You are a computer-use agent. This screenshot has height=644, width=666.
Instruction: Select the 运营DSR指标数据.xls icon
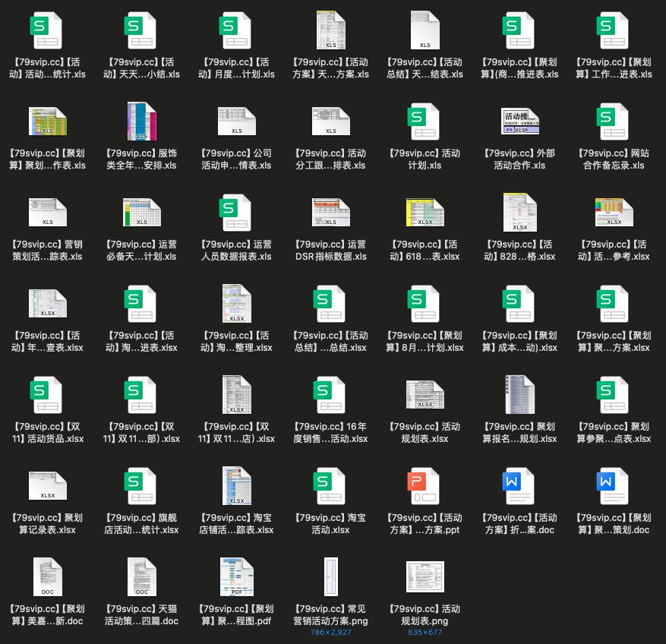331,213
